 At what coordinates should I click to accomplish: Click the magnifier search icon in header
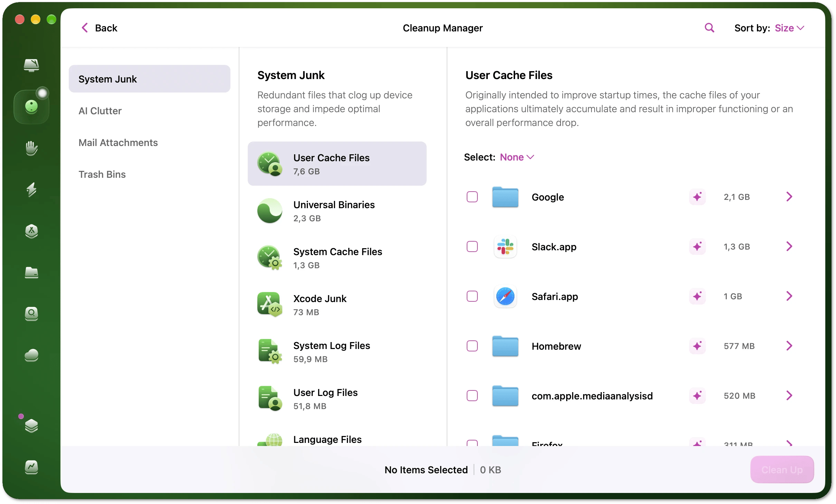coord(709,28)
